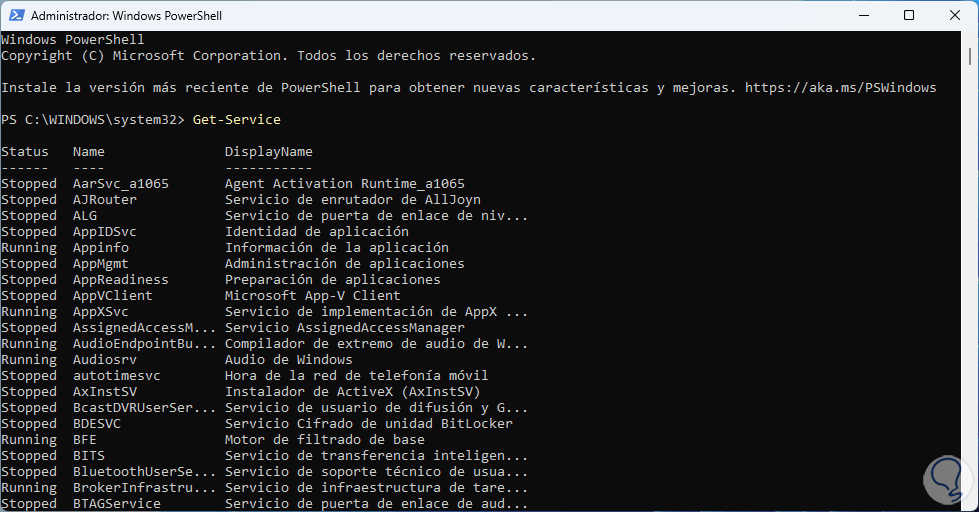
Task: Close the PowerShell window
Action: pos(955,15)
